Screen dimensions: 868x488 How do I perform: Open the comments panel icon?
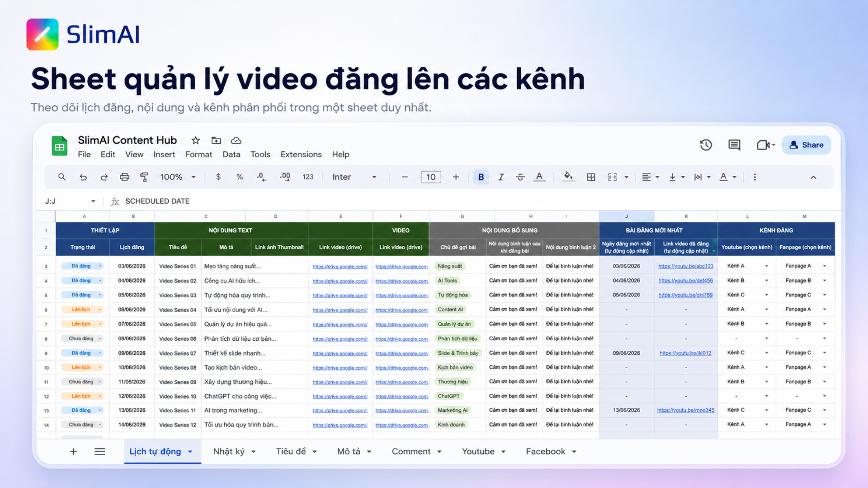point(734,145)
